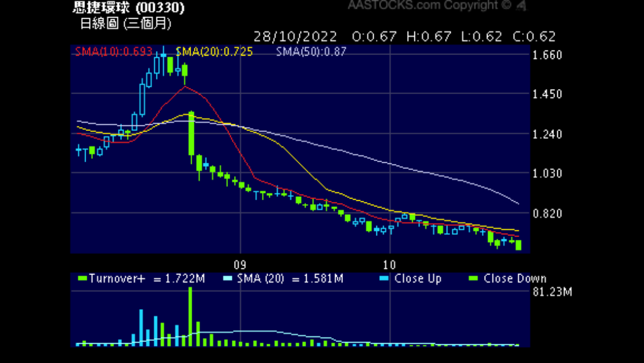Select the blue swatch beside Close Up
644x363 pixels.
point(384,278)
